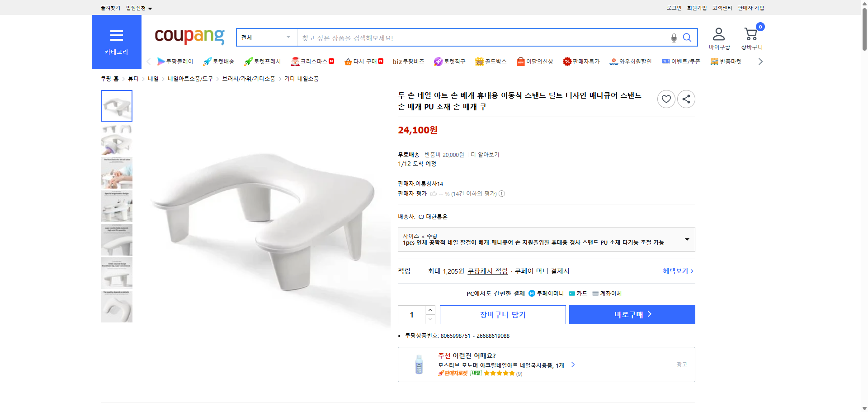This screenshot has height=412, width=868.
Task: Select 네일 in the breadcrumb trail
Action: click(153, 78)
